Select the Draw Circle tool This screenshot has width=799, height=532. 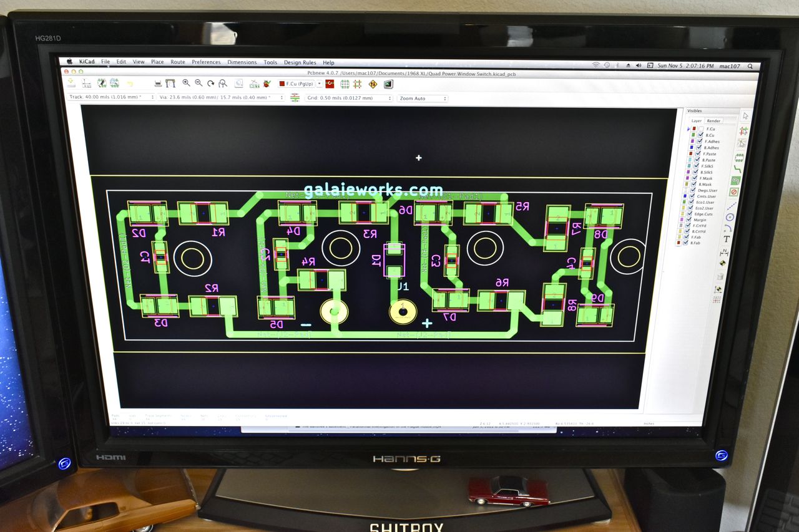tap(730, 217)
